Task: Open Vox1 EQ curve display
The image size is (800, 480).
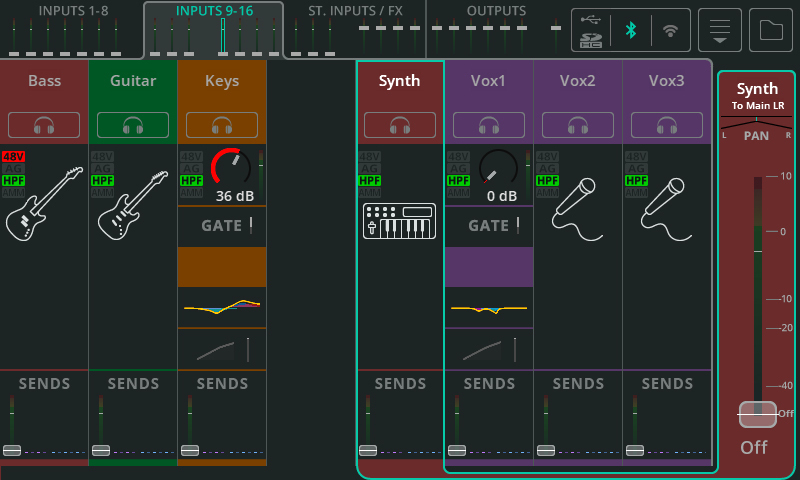Action: coord(489,307)
